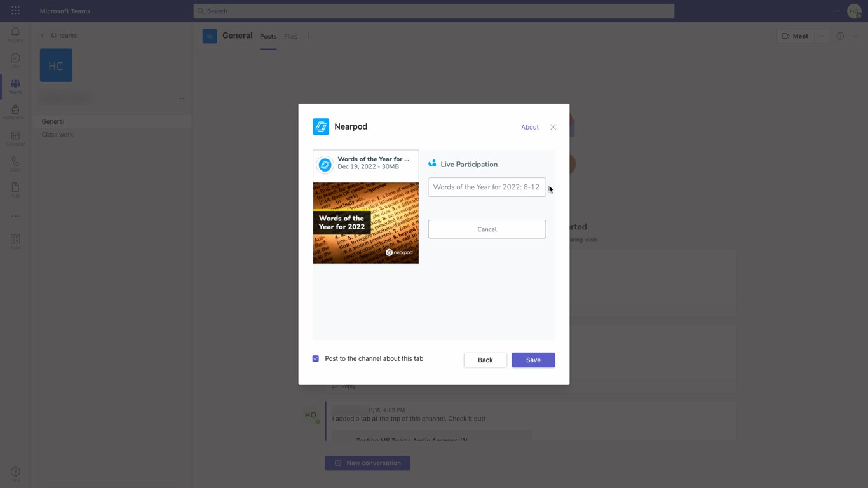Click the Dec 19, 2022 - 30MB text

point(369,166)
